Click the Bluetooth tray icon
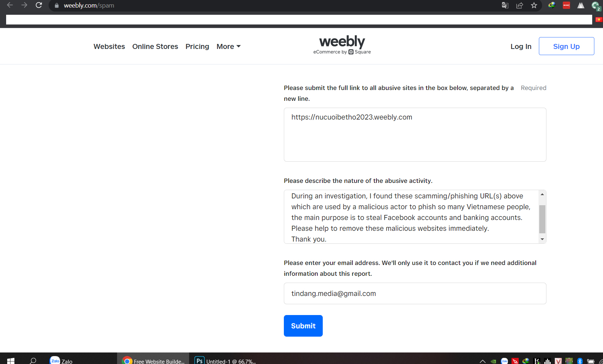Viewport: 603px width, 364px height. [580, 361]
